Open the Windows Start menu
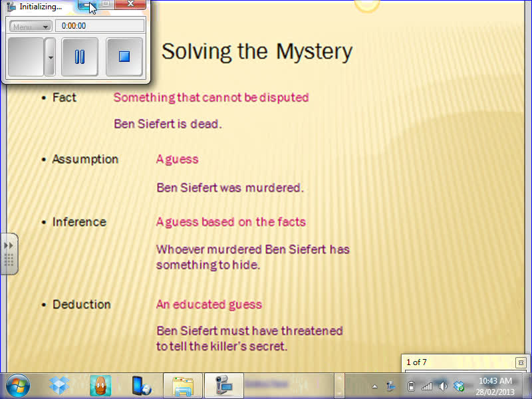Viewport: 532px width, 399px height. pos(18,386)
